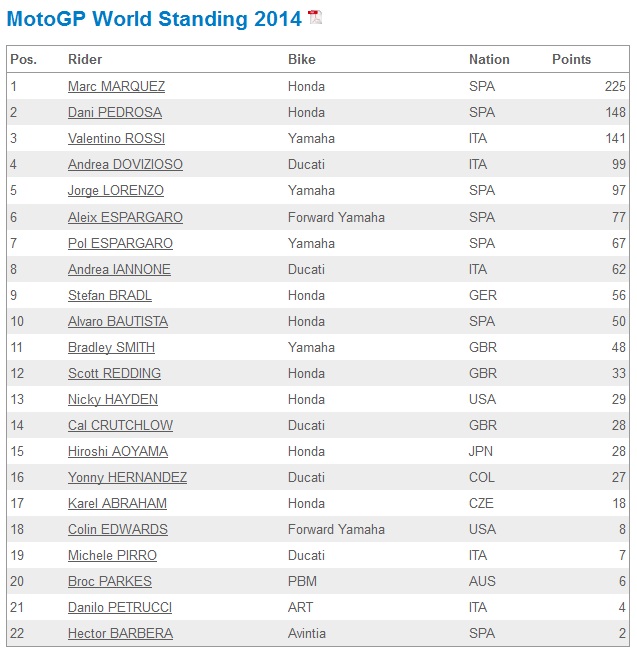Open Stefan BRADL profile link
Screen dimensions: 637x653
[x=110, y=295]
